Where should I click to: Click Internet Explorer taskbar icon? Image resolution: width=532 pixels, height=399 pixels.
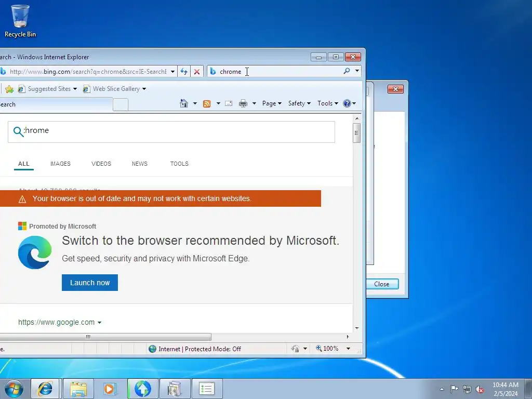(45, 389)
